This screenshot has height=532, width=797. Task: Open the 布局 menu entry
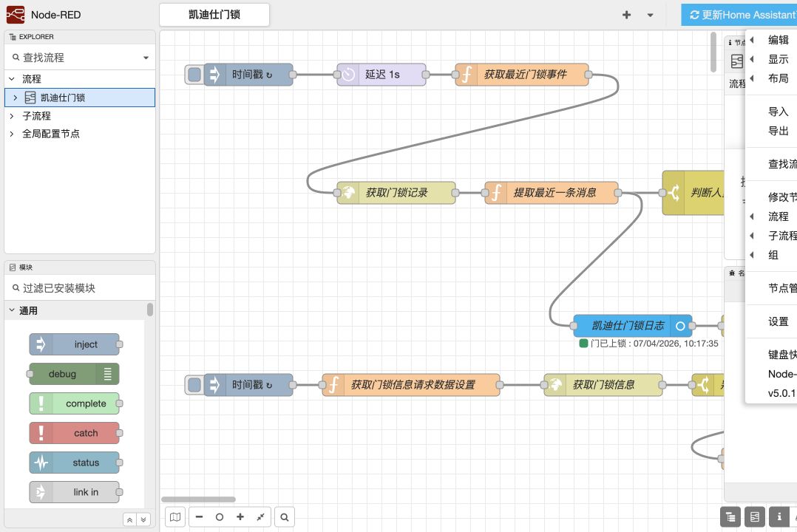[x=771, y=78]
